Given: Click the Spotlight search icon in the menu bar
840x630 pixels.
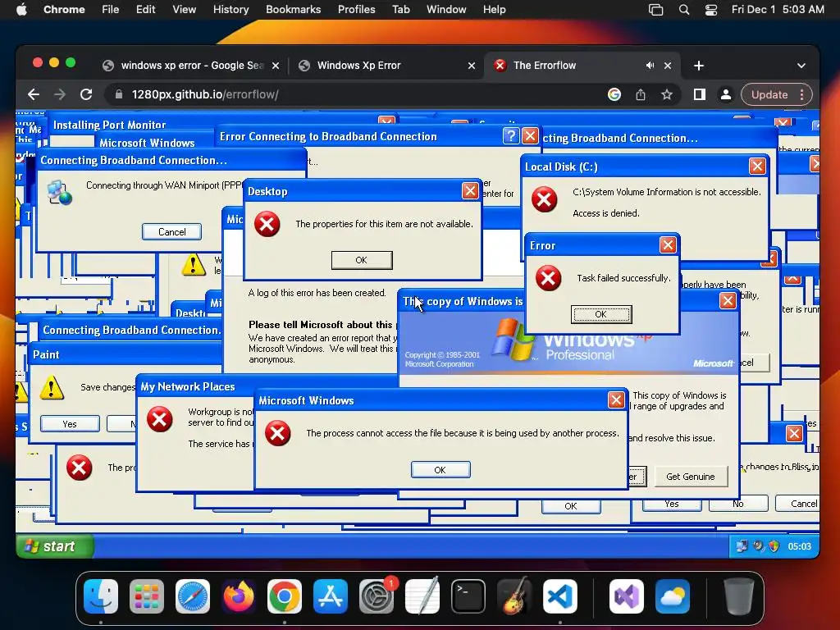Looking at the screenshot, I should click(x=684, y=10).
